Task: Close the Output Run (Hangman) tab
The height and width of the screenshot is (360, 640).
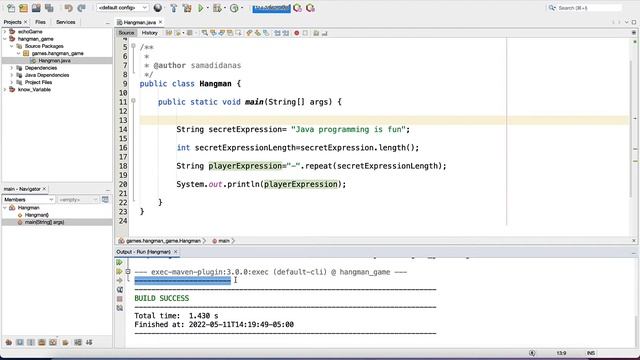Action: tap(176, 252)
